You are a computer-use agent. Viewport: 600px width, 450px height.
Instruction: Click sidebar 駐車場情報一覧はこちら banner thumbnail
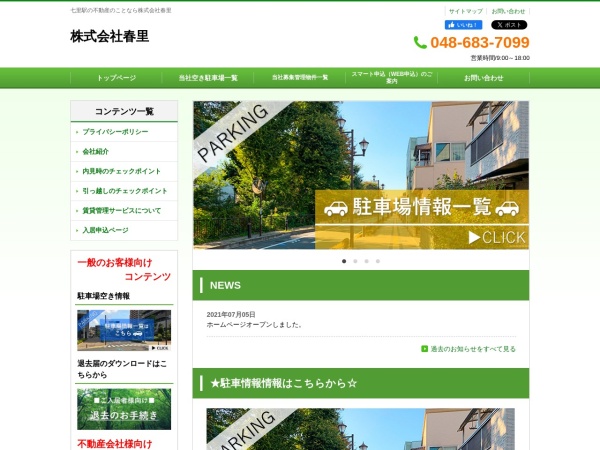(x=124, y=330)
